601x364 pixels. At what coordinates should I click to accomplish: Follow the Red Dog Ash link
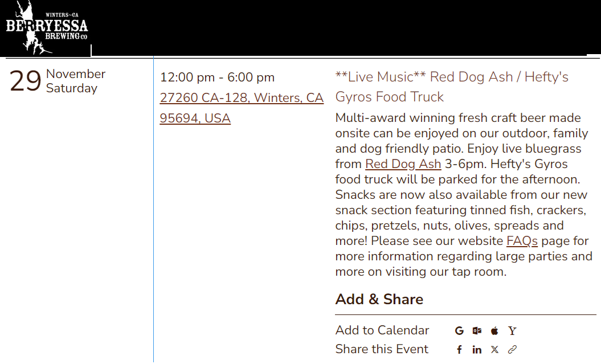coord(403,164)
